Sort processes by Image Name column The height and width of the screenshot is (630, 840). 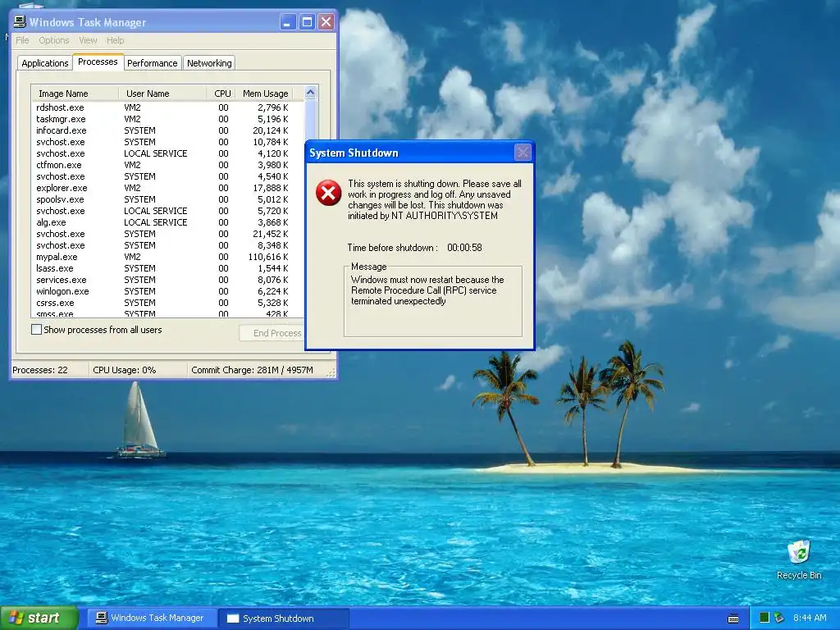click(x=75, y=94)
